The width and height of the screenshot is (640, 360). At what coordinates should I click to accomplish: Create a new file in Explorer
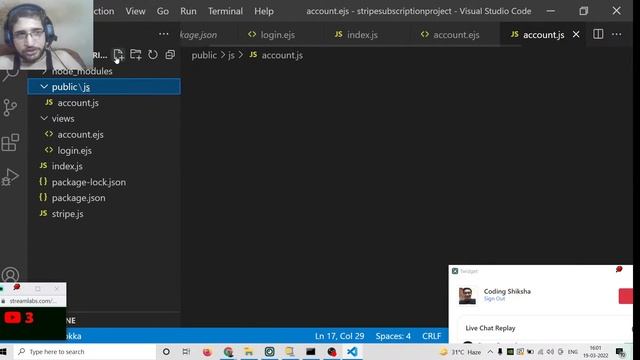pos(118,54)
